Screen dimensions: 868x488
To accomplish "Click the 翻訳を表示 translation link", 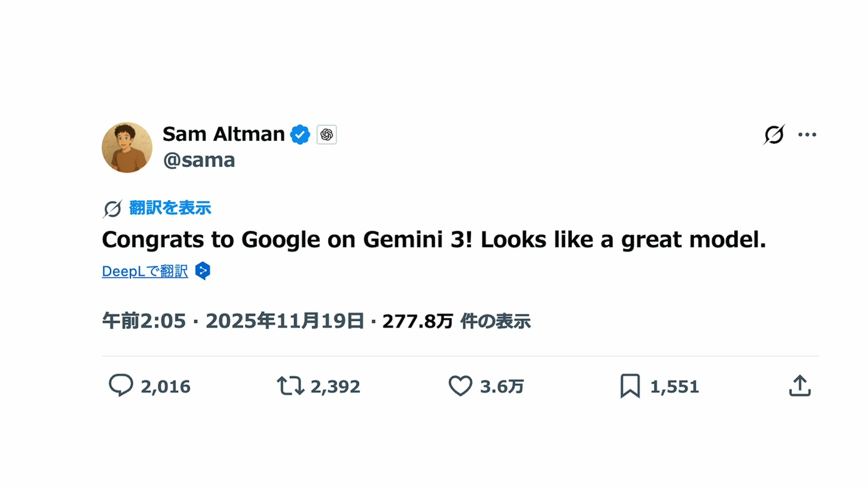I will [170, 208].
